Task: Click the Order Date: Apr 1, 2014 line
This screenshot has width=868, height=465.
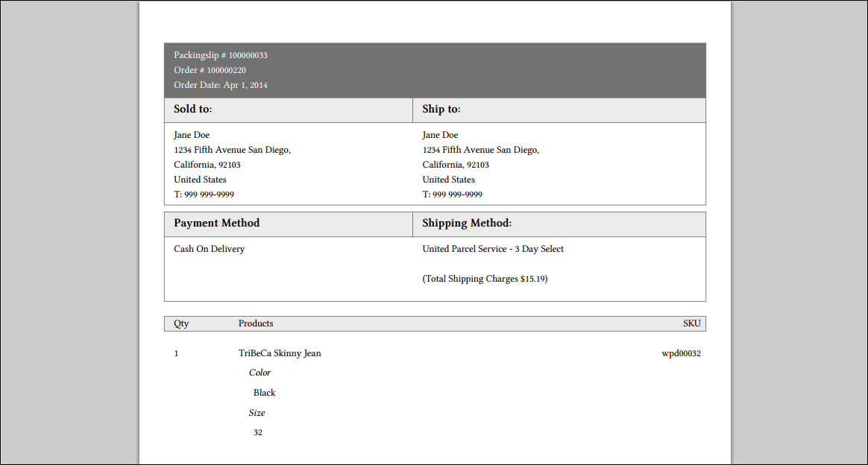Action: (220, 85)
